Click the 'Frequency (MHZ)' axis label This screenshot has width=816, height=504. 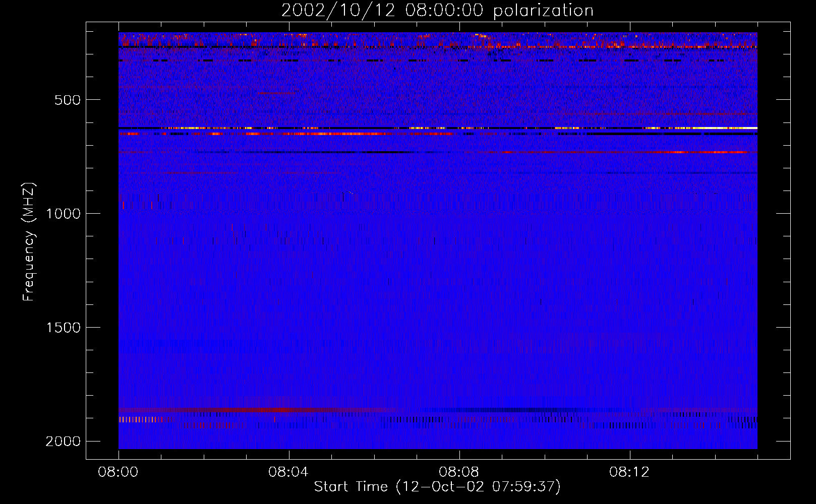[29, 242]
